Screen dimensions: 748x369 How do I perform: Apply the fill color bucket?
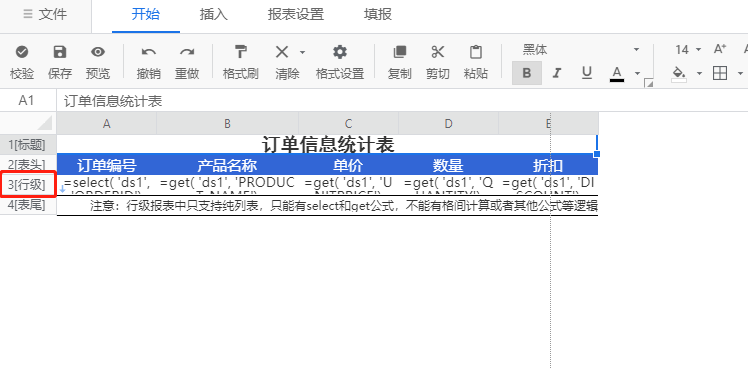point(679,73)
